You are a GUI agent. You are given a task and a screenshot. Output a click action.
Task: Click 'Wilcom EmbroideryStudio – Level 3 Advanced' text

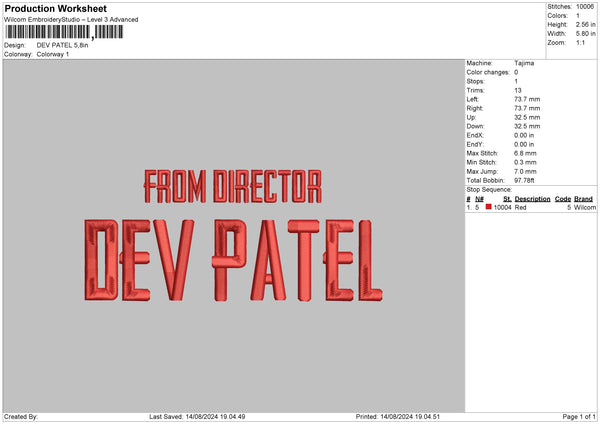[71, 20]
